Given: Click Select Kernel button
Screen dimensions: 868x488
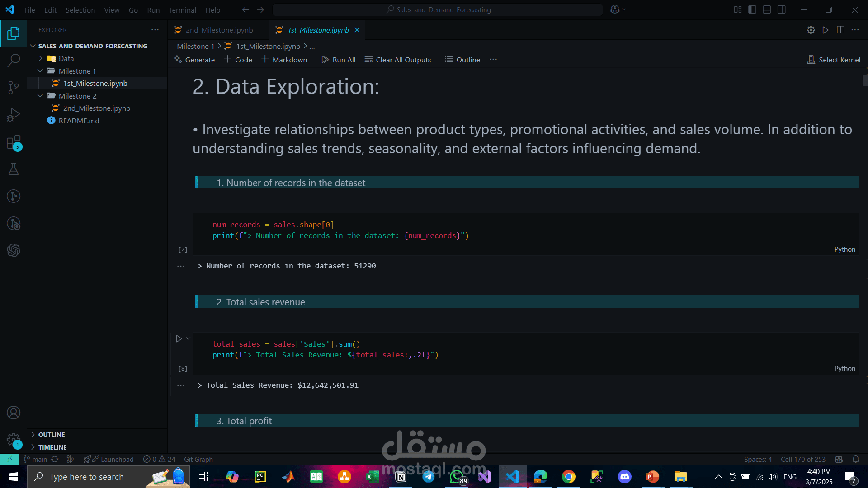Looking at the screenshot, I should tap(834, 60).
